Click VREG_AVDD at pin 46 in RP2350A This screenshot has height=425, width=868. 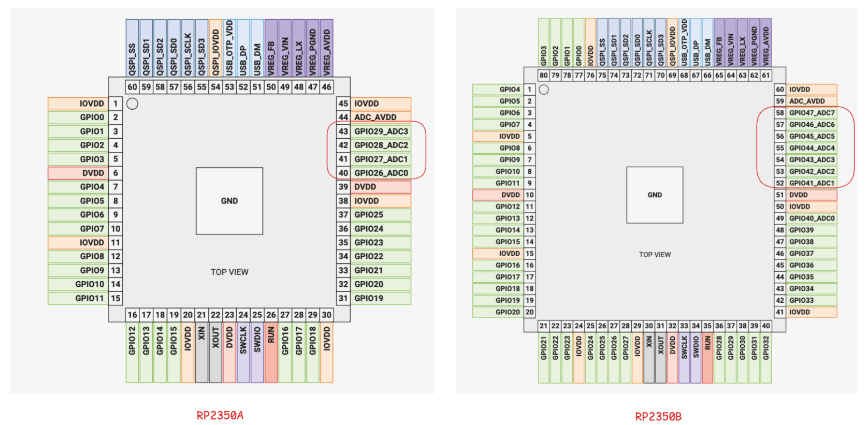326,48
